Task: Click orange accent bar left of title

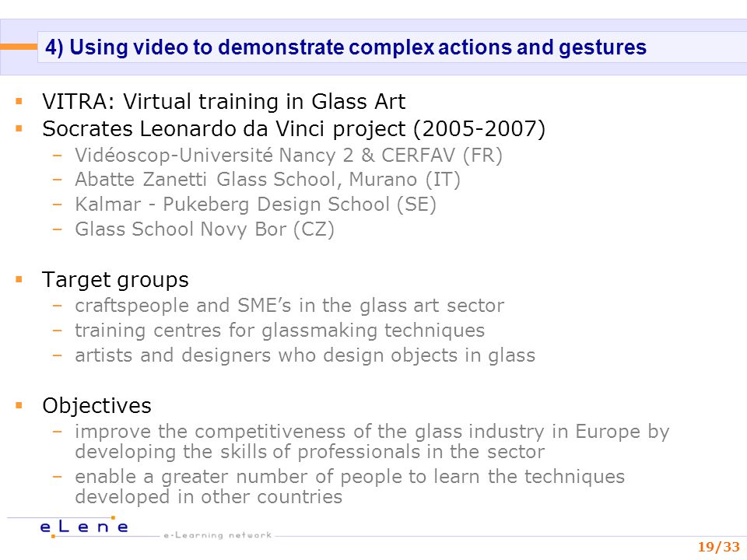Action: point(19,47)
